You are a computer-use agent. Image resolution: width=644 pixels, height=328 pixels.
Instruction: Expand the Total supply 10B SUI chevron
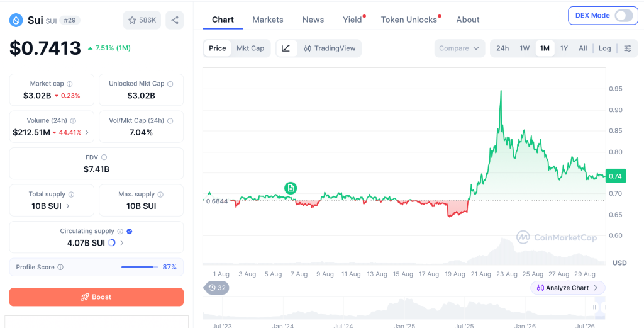68,206
